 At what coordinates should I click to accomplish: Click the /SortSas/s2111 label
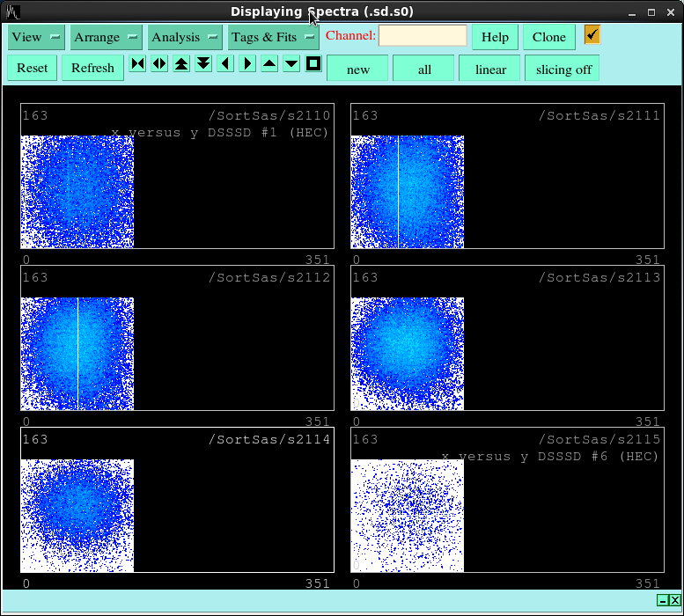tap(599, 115)
